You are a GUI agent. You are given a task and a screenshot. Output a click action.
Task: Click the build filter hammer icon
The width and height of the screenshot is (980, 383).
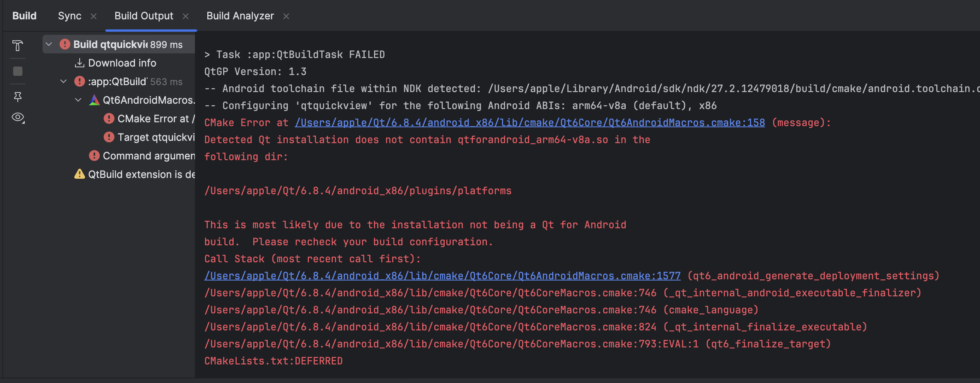click(x=17, y=46)
